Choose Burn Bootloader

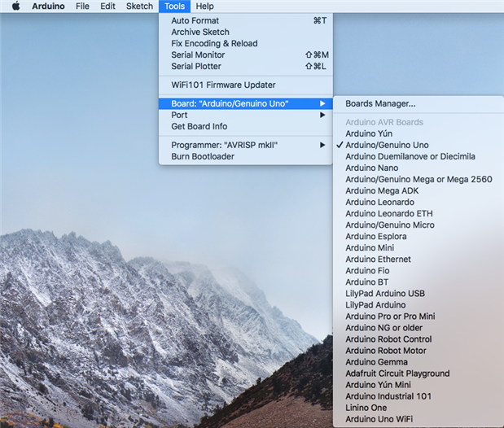(x=246, y=156)
